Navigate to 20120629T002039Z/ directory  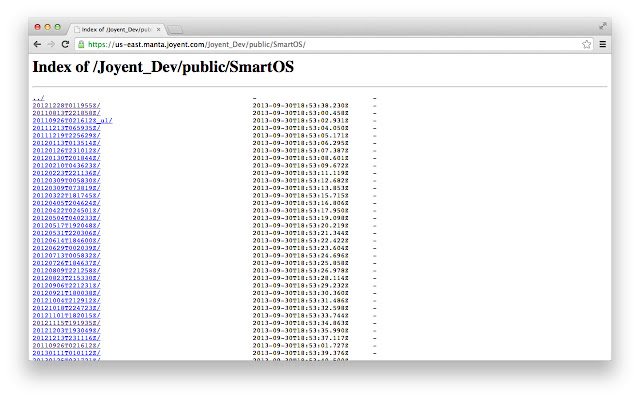click(x=67, y=248)
